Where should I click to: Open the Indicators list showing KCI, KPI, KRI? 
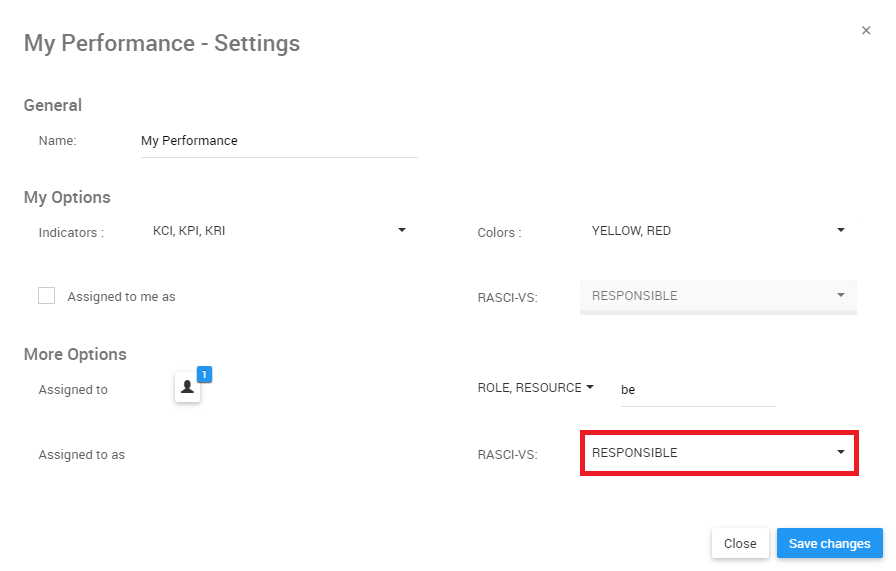(270, 231)
